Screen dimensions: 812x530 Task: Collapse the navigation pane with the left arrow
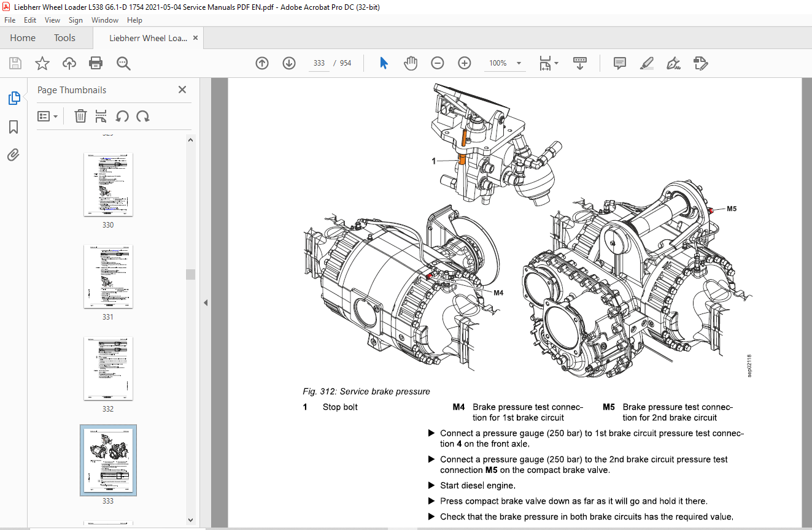click(206, 302)
